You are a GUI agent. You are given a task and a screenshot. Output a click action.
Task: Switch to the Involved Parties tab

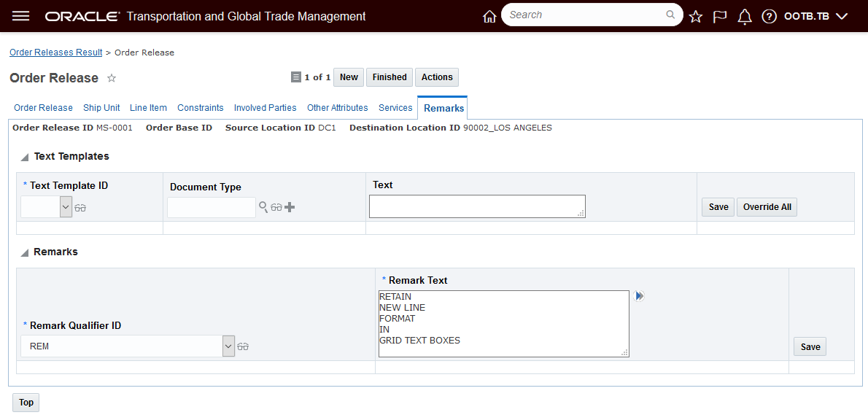point(265,108)
